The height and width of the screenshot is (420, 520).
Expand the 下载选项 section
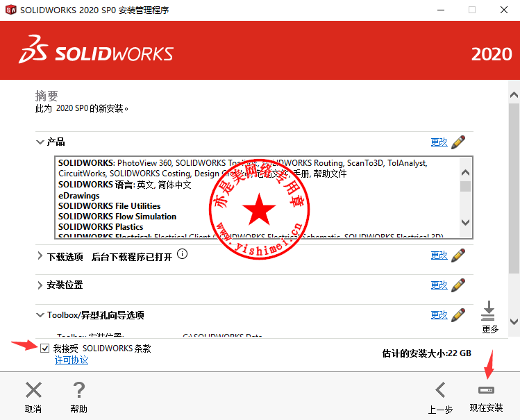click(40, 255)
